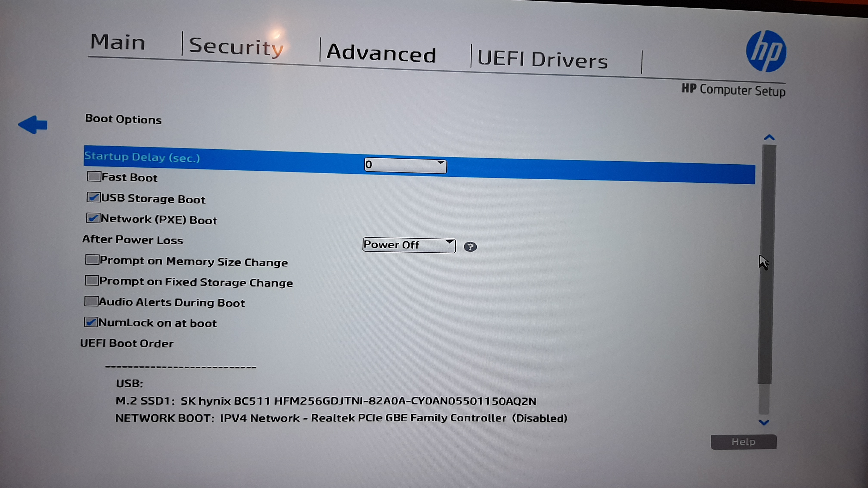868x488 pixels.
Task: Click the back arrow navigation icon
Action: coord(33,125)
